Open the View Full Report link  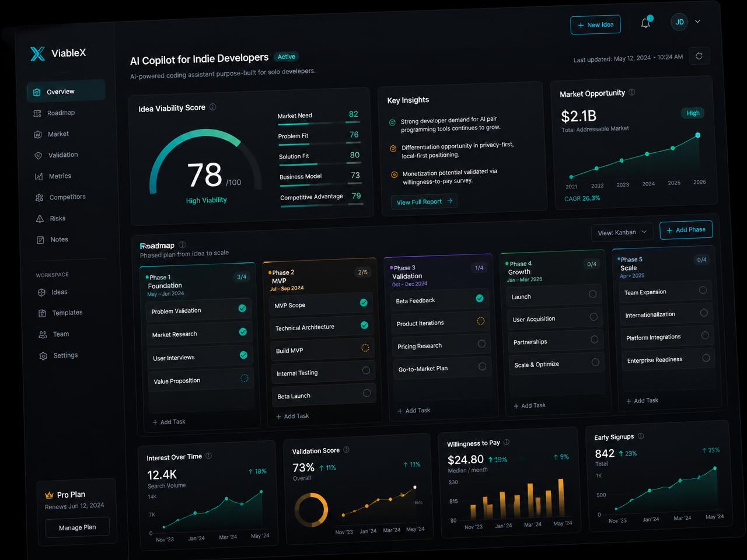(x=424, y=202)
